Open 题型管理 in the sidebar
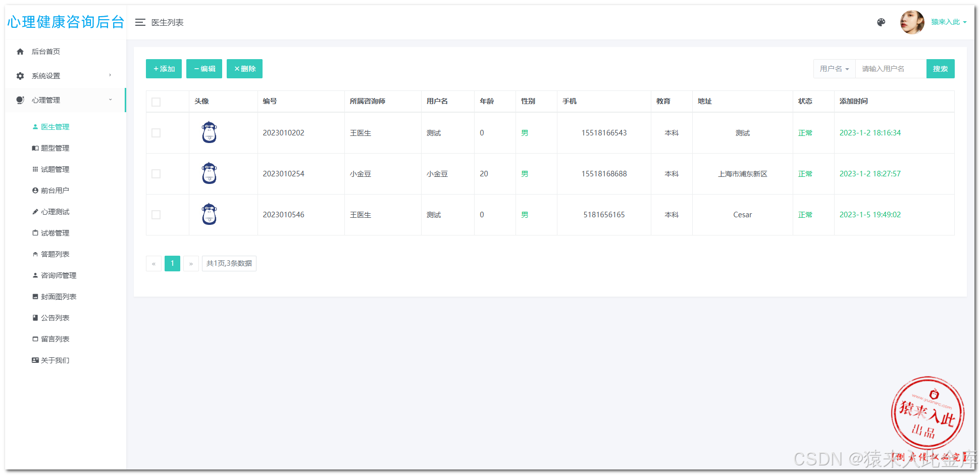 point(55,148)
